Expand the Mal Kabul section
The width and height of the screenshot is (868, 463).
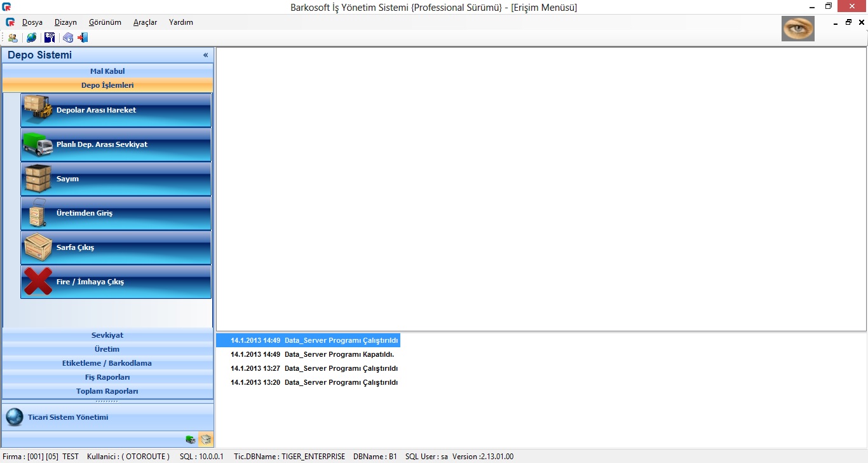pos(108,71)
